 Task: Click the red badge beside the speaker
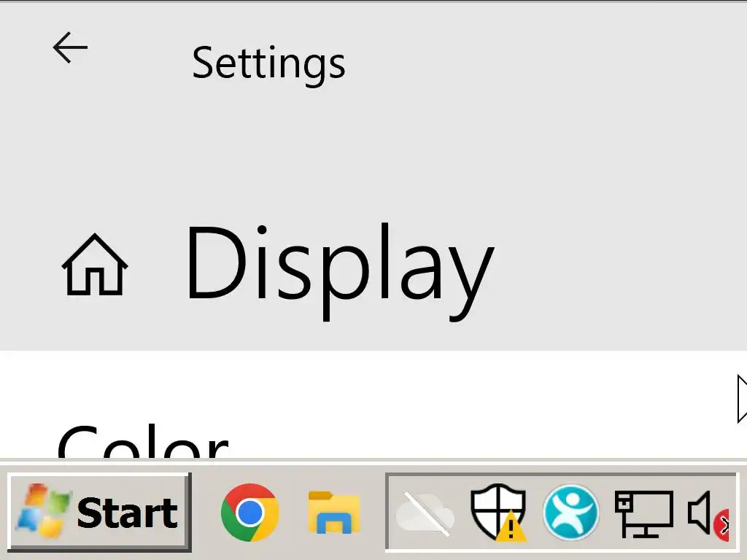click(x=721, y=525)
